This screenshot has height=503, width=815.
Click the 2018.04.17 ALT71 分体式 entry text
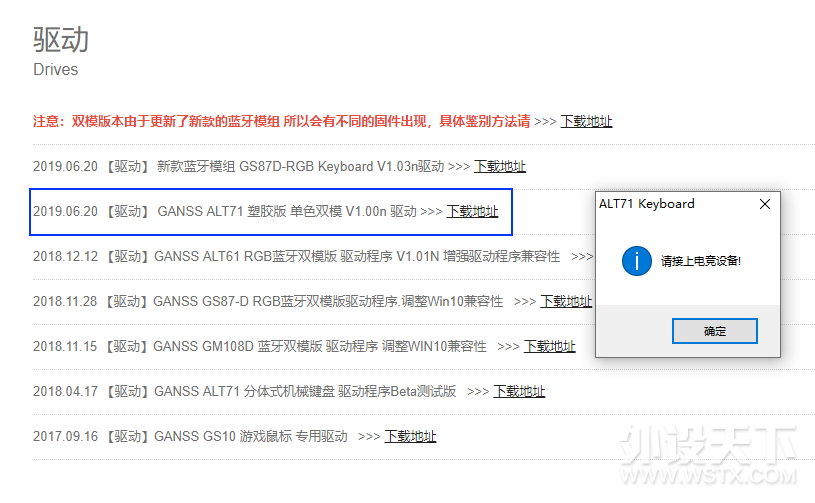(x=244, y=391)
